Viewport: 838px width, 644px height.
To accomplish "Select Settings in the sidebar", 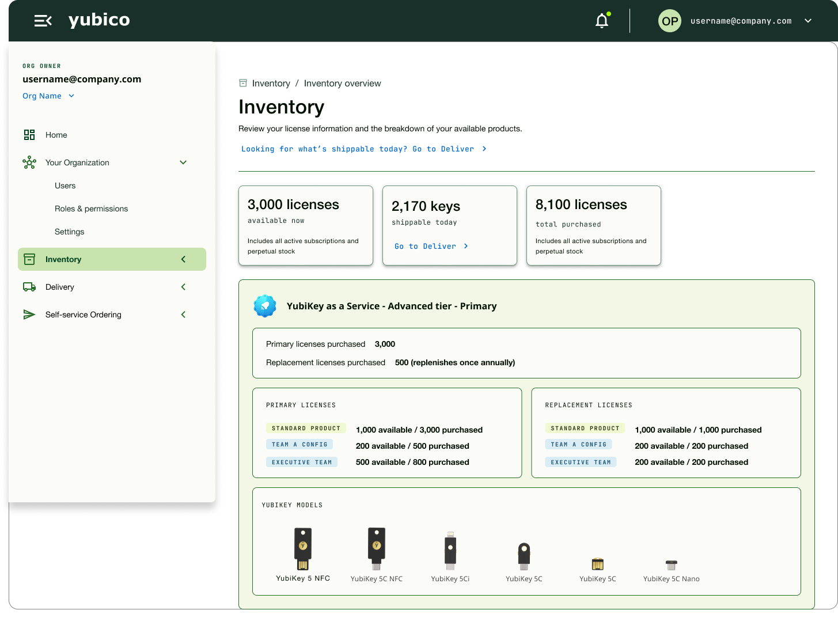I will 69,232.
